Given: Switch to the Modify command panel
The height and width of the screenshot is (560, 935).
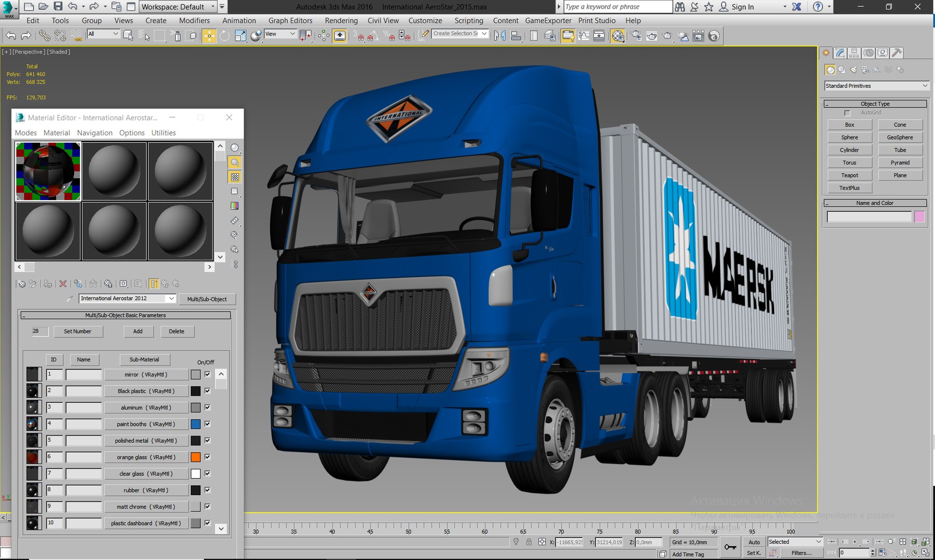Looking at the screenshot, I should coord(840,53).
